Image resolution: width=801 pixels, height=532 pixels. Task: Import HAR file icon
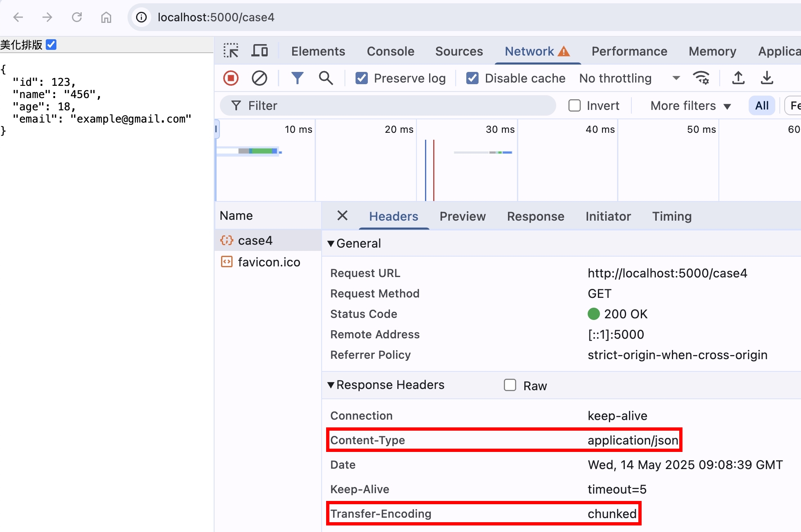tap(738, 78)
